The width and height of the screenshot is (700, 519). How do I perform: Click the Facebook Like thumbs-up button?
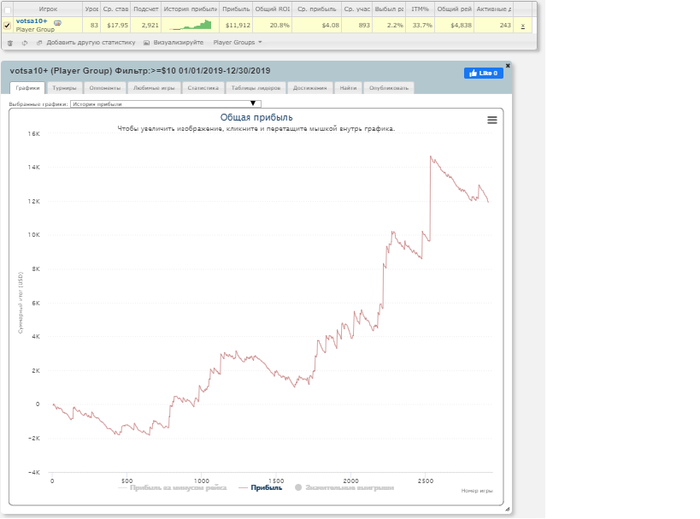tap(483, 73)
